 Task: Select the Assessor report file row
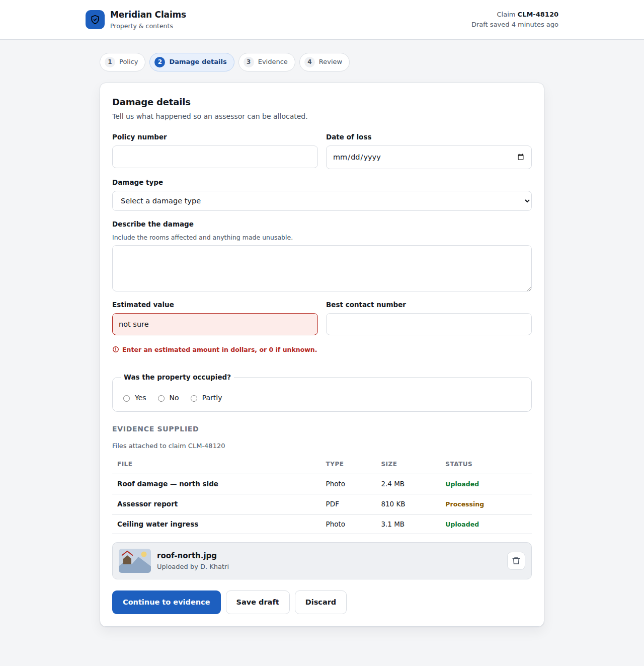pos(322,504)
